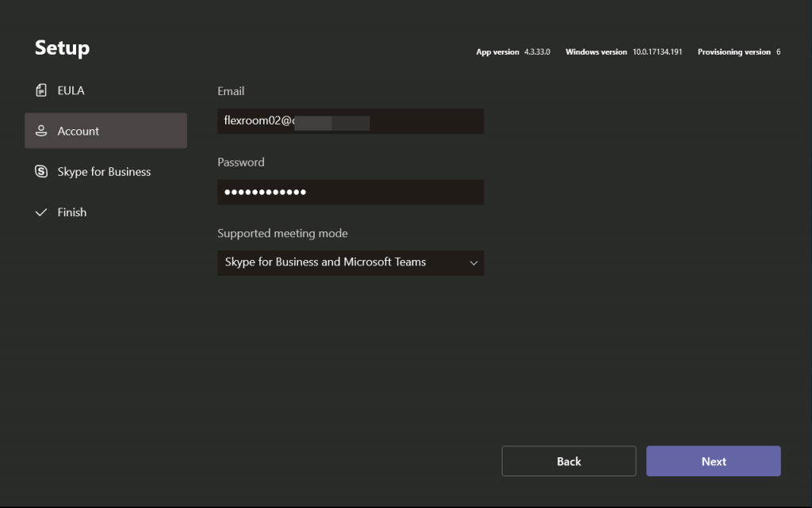This screenshot has width=812, height=508.
Task: Click the App version 4.3.33.0 text
Action: (513, 52)
